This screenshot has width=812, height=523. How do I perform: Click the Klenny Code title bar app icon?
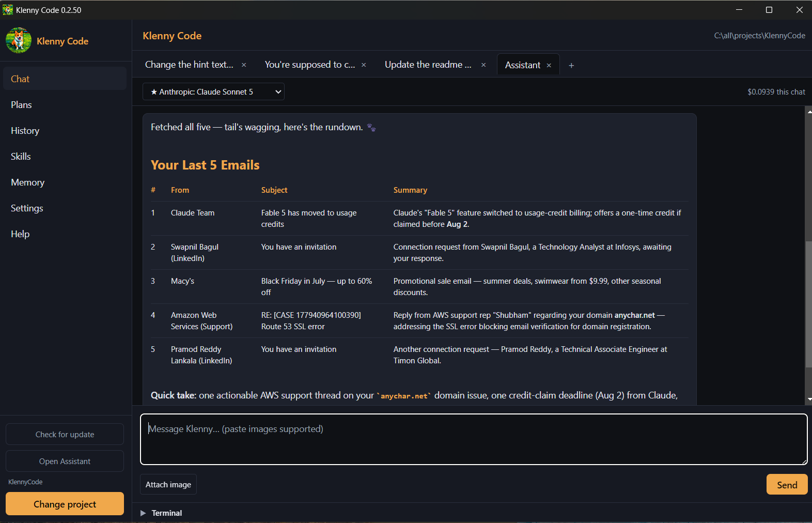click(8, 10)
